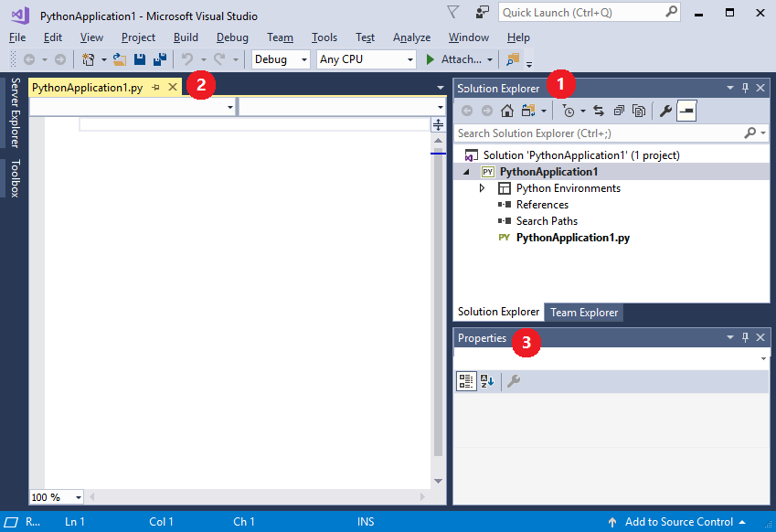Select the Save All toolbar icon
This screenshot has width=776, height=532.
[x=161, y=59]
